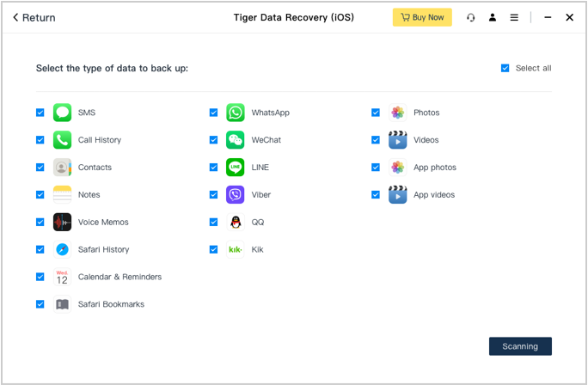Toggle the Viber checkbox
588x385 pixels.
click(213, 194)
